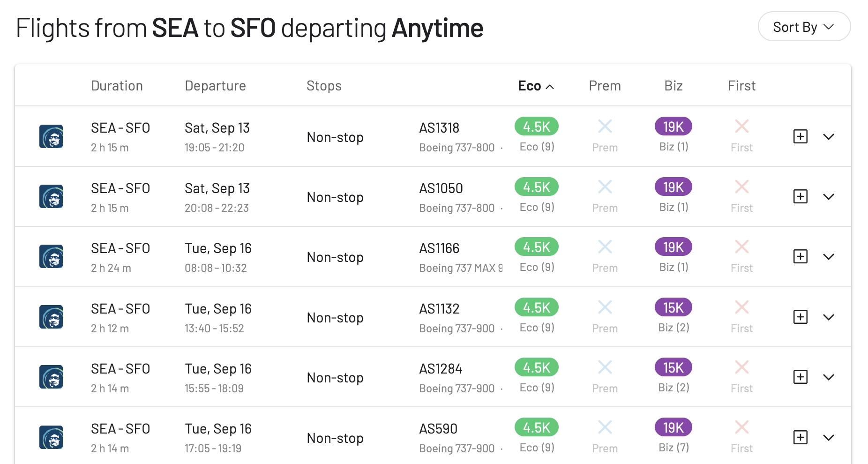Select 4.5K Eco fare on AS1050
This screenshot has height=464, width=868.
(x=537, y=187)
